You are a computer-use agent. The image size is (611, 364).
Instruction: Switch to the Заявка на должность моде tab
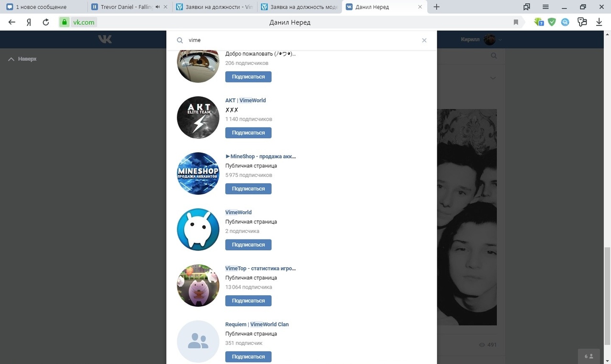(300, 7)
